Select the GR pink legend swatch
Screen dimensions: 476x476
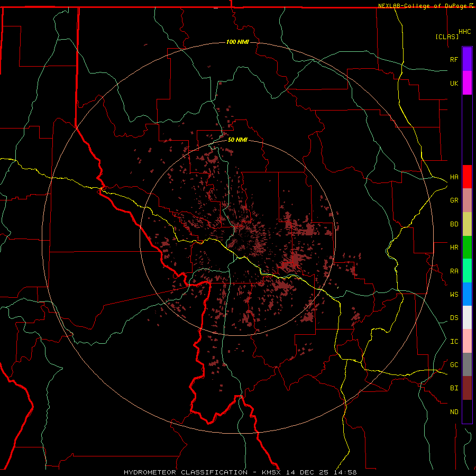[467, 200]
